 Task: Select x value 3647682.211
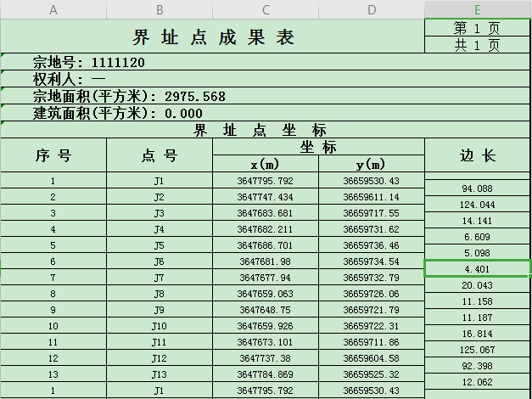266,229
